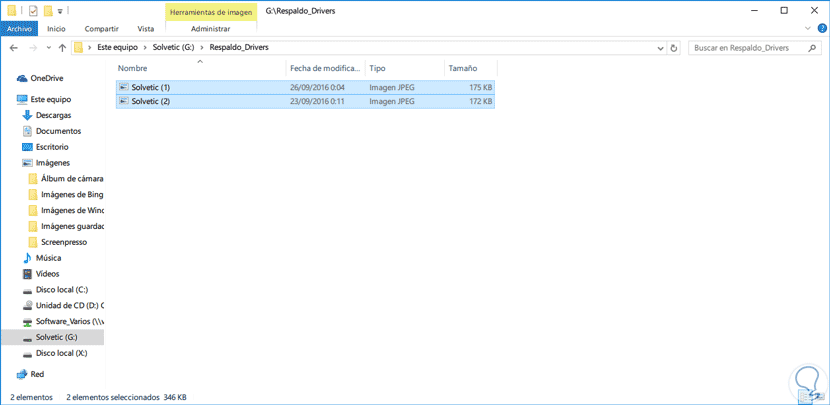830x405 pixels.
Task: Click the Disco local (C:) drive icon
Action: click(28, 290)
